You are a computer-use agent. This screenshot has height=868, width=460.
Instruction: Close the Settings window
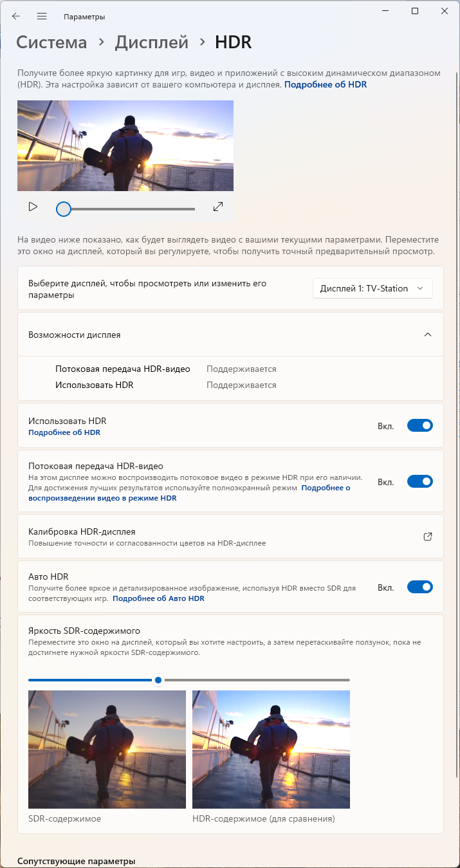pos(445,11)
